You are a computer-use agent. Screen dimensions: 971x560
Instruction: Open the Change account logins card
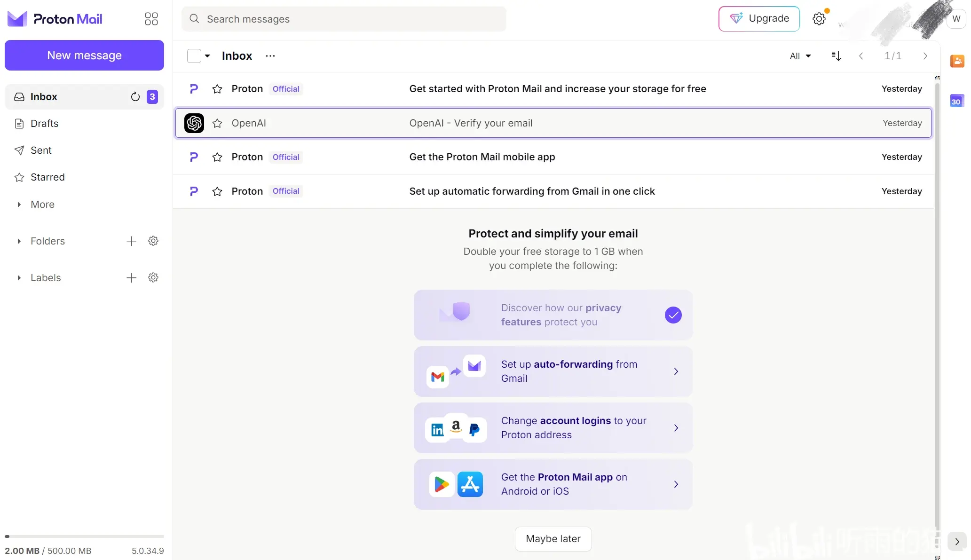(553, 428)
